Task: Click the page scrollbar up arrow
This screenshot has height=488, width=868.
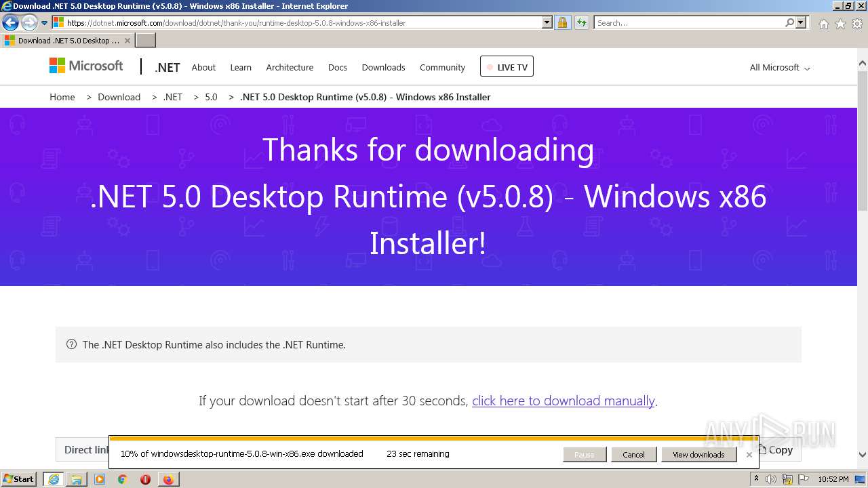Action: click(x=863, y=64)
